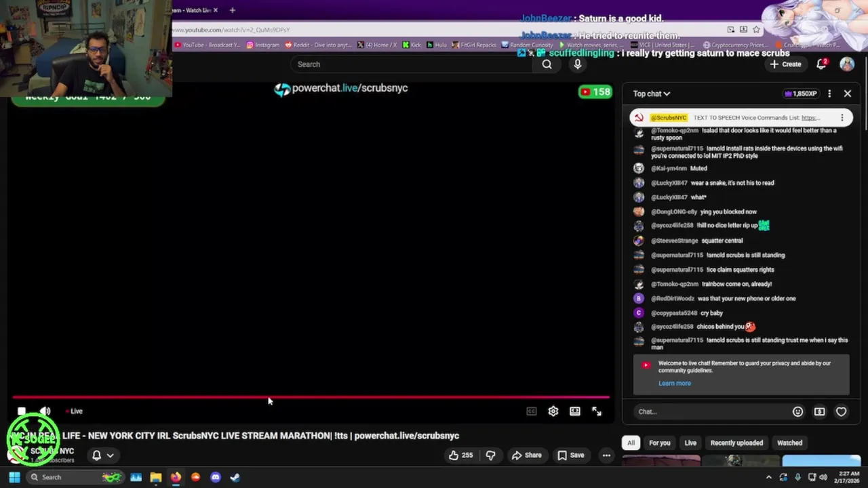Like the live stream video

[x=460, y=455]
